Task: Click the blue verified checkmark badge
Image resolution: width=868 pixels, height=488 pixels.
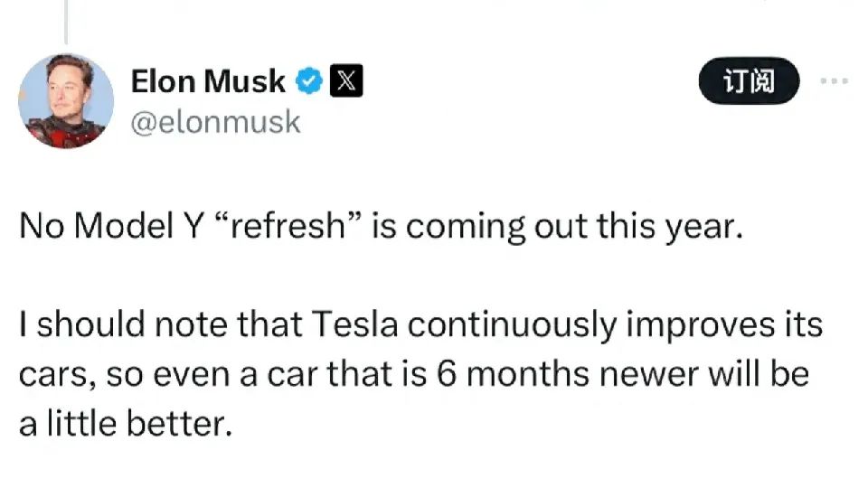Action: pos(309,80)
